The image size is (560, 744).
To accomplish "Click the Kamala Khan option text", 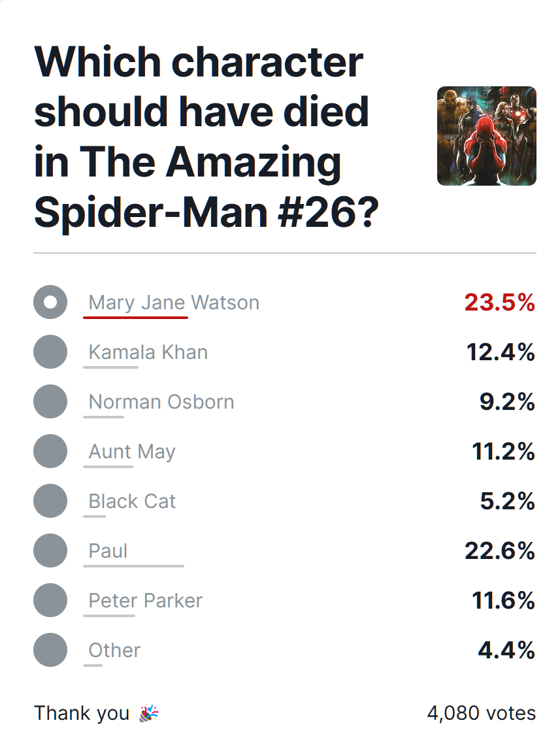I will point(148,352).
